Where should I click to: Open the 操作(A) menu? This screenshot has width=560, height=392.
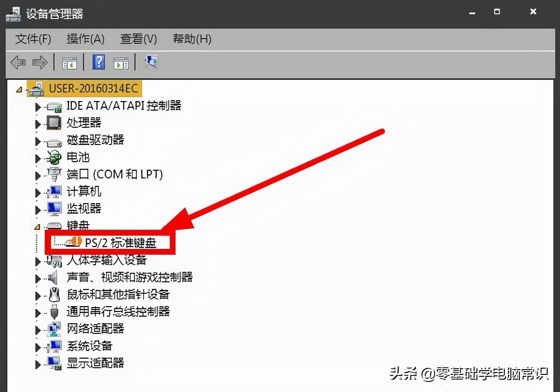point(86,39)
